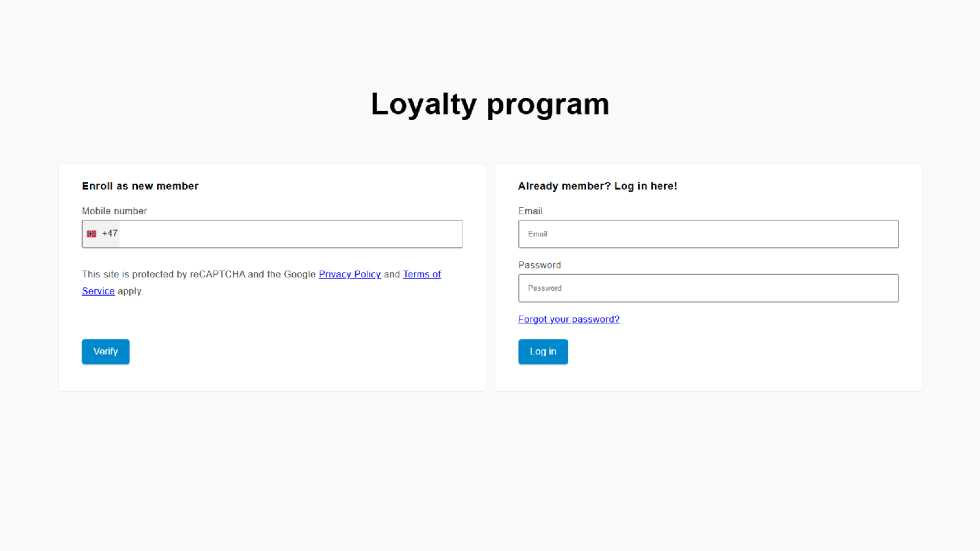Click the word "Google" in the notice

tap(300, 274)
